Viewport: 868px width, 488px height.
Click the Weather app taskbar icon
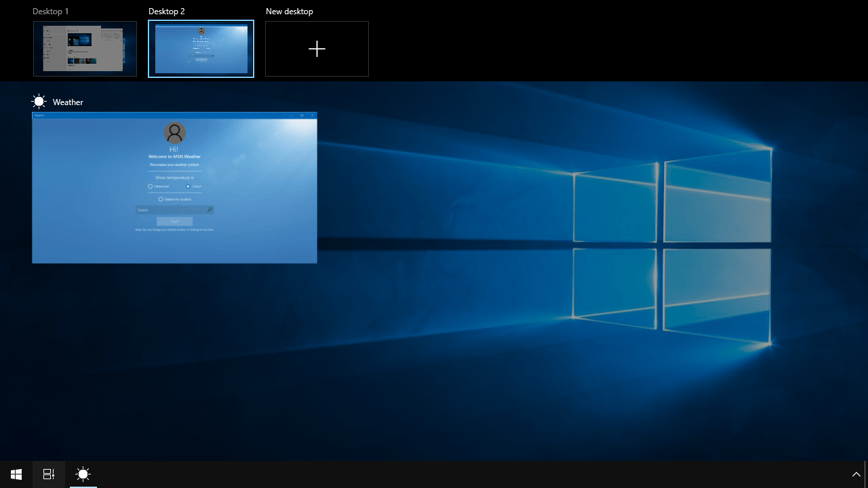tap(83, 474)
